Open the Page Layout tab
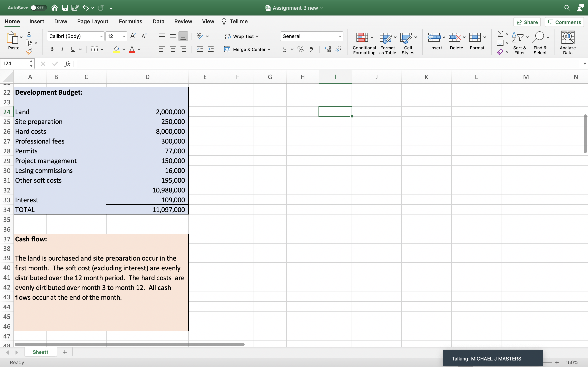Screen dimensions: 588x367 click(x=92, y=21)
